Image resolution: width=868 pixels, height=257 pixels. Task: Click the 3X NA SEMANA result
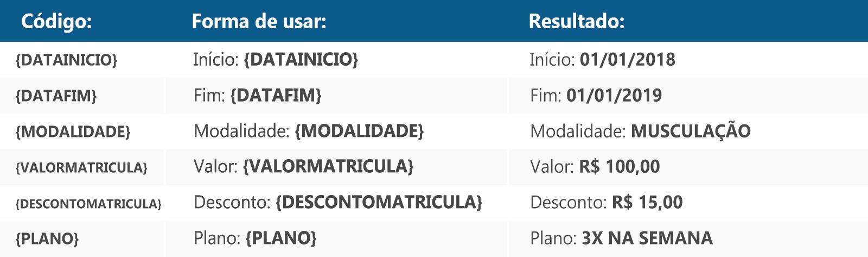pyautogui.click(x=647, y=238)
